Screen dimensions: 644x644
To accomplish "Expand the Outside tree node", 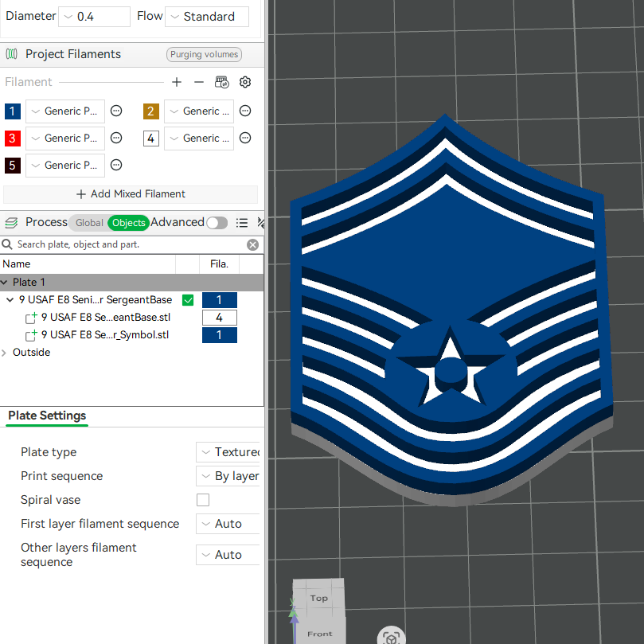I will (4, 353).
